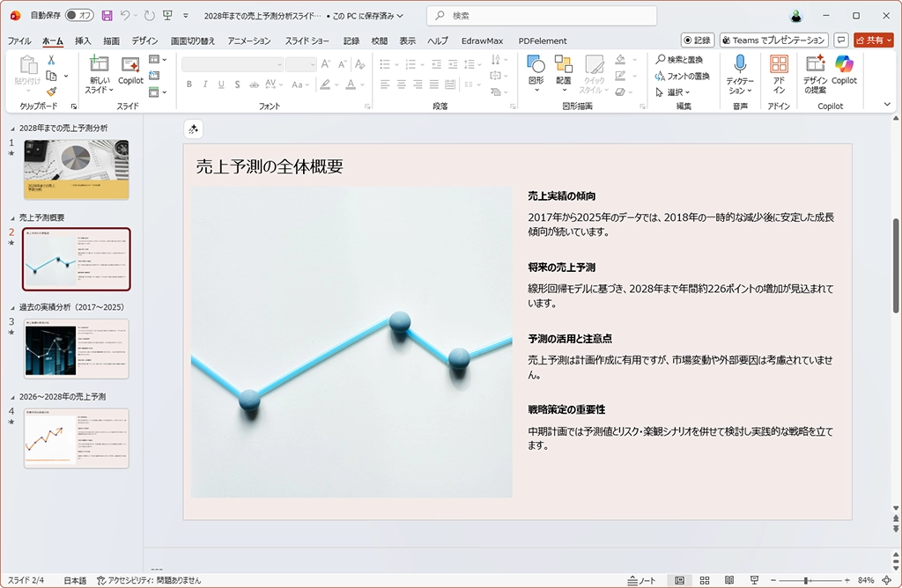Open the Dictation microphone tool
The image size is (902, 588).
(740, 70)
